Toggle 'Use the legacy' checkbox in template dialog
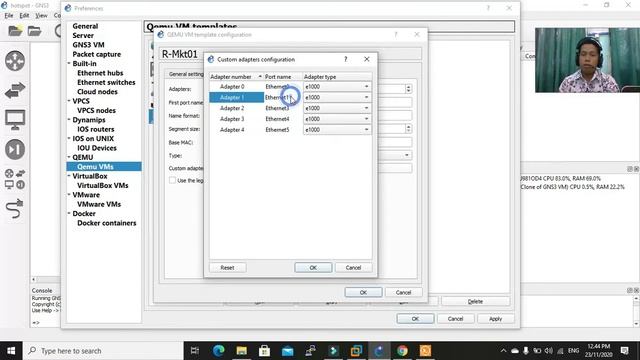 coord(172,180)
